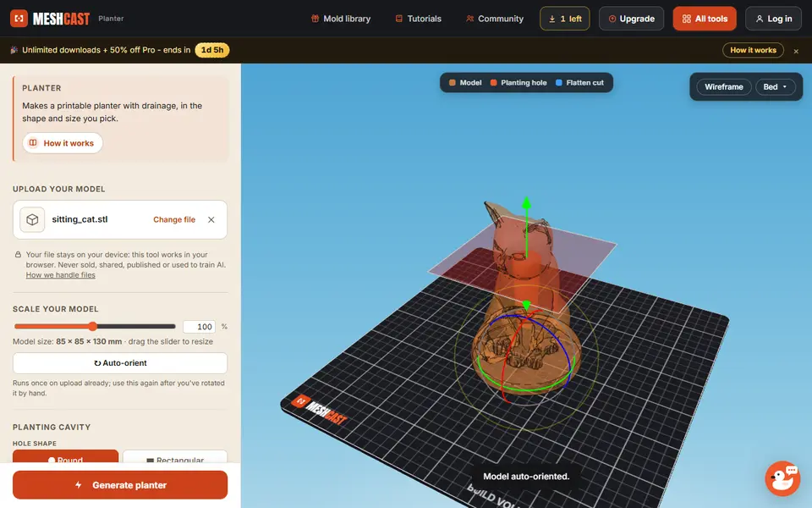Dismiss the promo banner with X
Screen dimensions: 812x508
click(x=796, y=51)
